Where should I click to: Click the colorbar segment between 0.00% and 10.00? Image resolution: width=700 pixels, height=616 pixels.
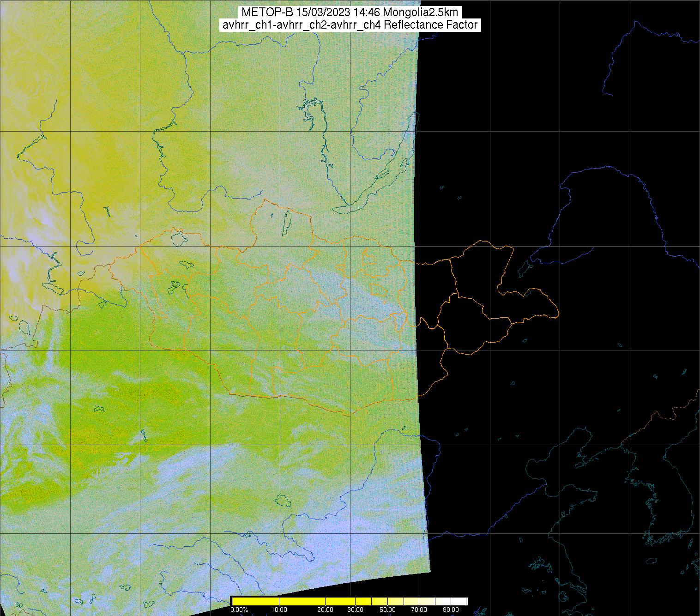tap(256, 601)
